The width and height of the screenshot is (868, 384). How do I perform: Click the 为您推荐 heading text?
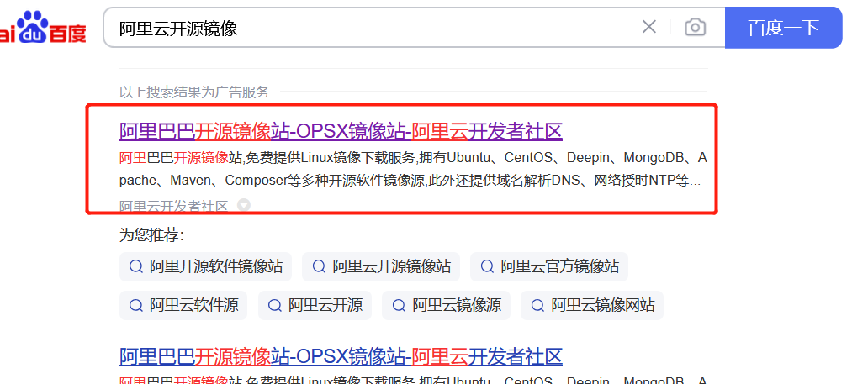pyautogui.click(x=151, y=235)
